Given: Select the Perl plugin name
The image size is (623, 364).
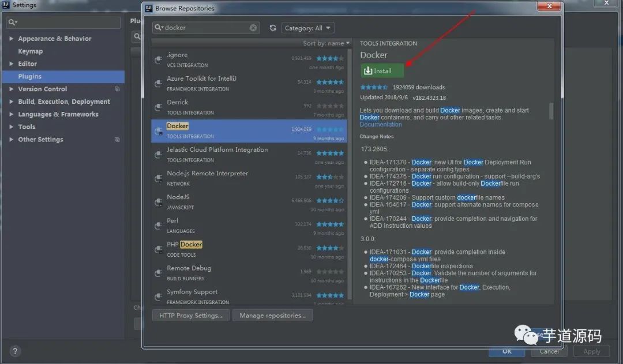Looking at the screenshot, I should (172, 220).
